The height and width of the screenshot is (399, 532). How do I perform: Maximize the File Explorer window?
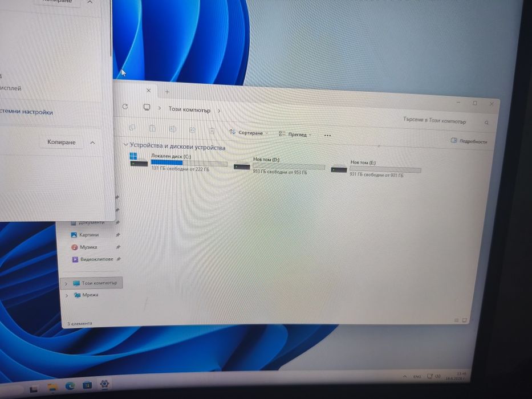click(x=475, y=103)
